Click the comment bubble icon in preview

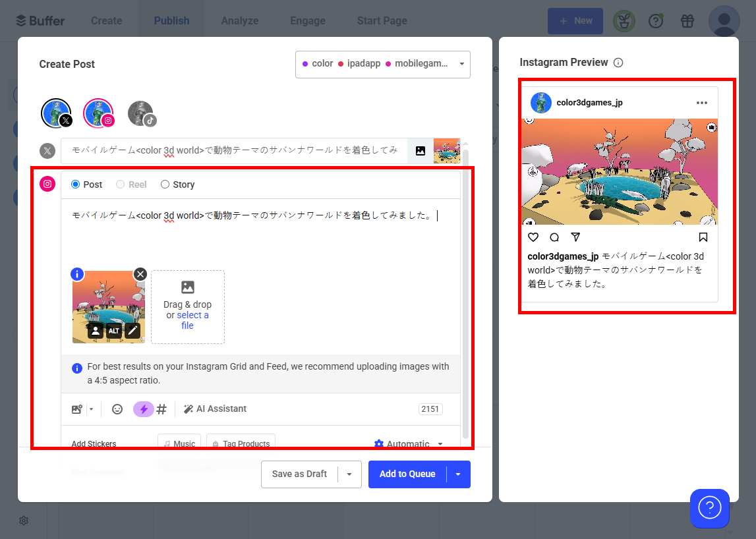pyautogui.click(x=554, y=237)
